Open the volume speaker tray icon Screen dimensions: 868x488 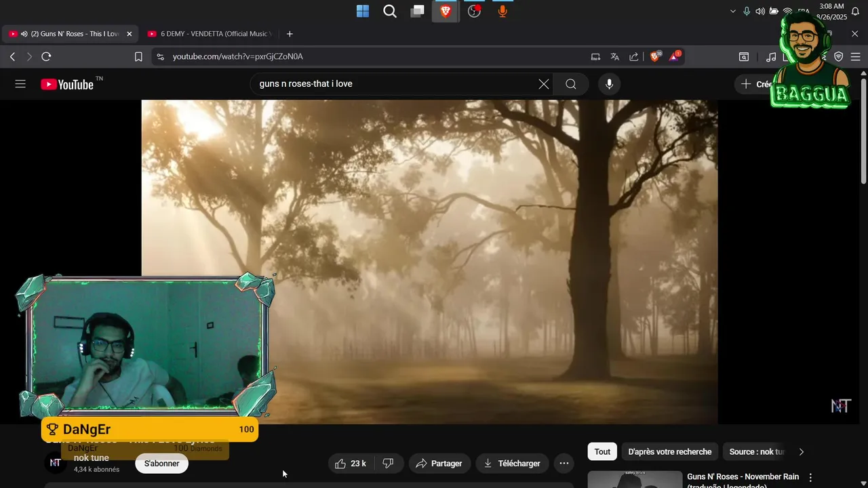point(760,12)
